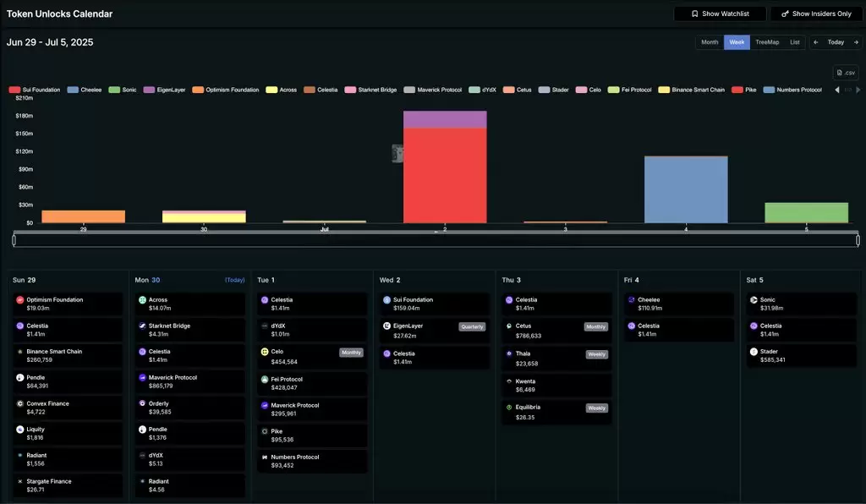Image resolution: width=866 pixels, height=504 pixels.
Task: Click the Cetus token icon
Action: [x=509, y=326]
